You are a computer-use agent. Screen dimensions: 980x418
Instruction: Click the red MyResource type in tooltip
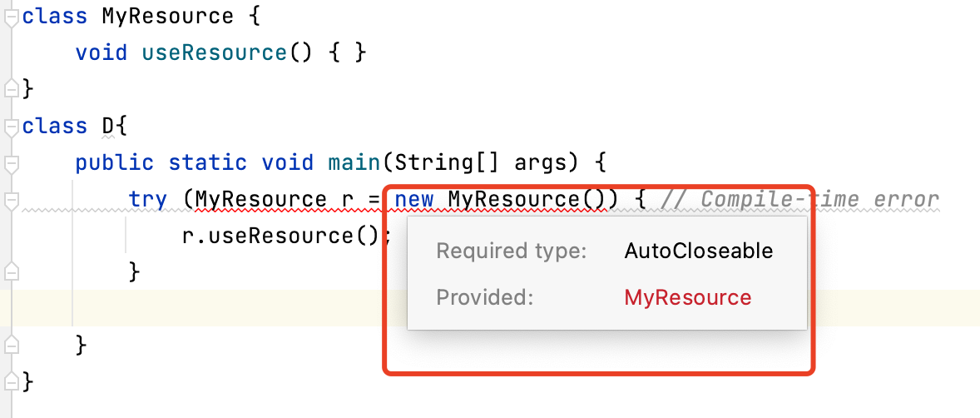687,297
